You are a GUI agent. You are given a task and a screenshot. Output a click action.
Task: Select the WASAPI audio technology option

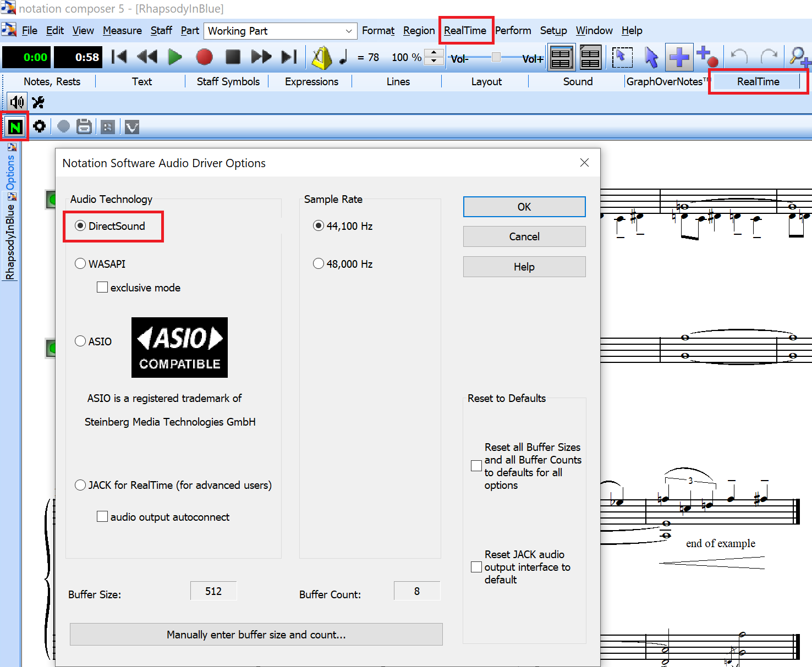[x=81, y=264]
